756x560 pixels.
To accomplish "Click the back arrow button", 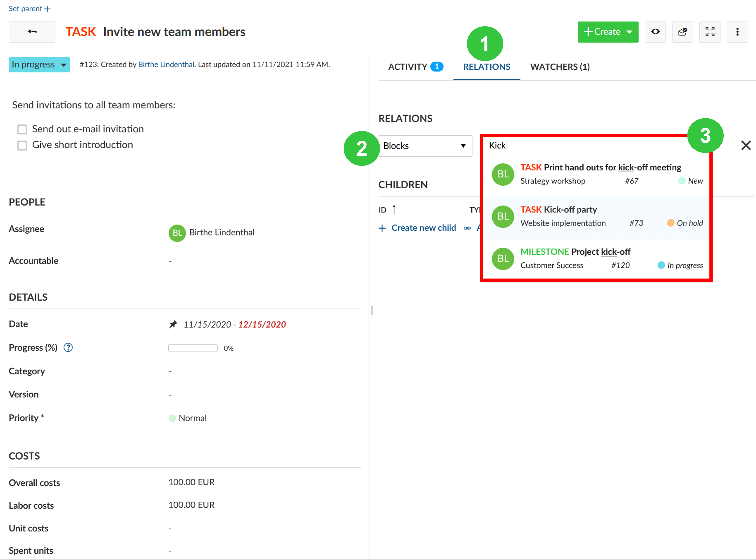I will [32, 32].
